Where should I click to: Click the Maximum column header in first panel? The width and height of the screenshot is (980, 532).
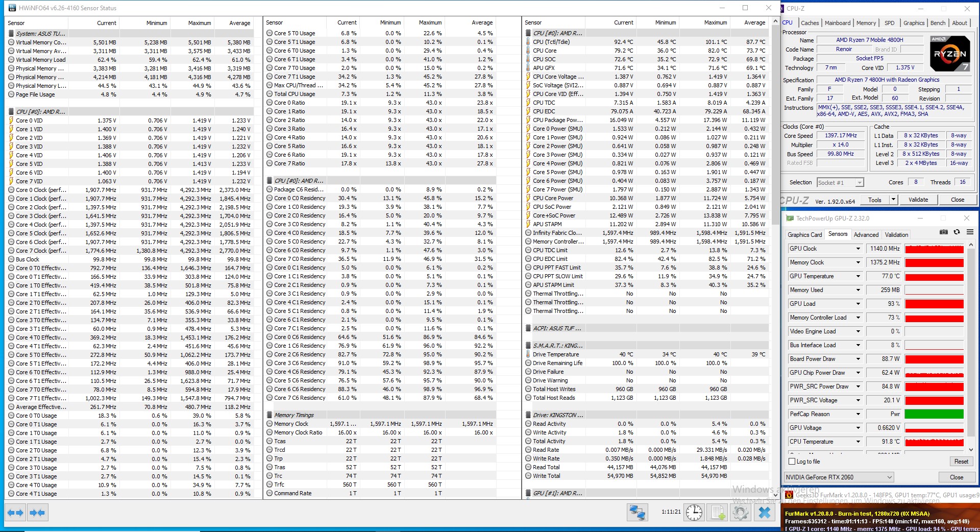point(192,23)
